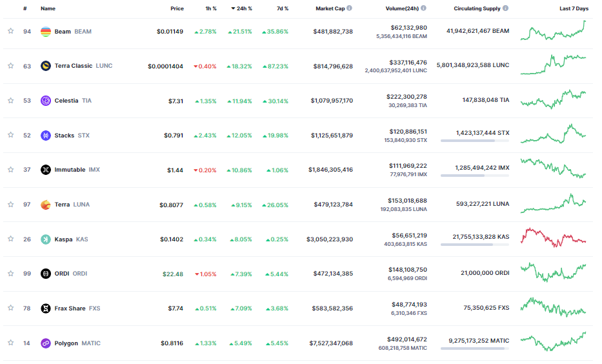Click the Kaspa KAS coin icon
Screen dimensions: 602x364
coord(46,239)
